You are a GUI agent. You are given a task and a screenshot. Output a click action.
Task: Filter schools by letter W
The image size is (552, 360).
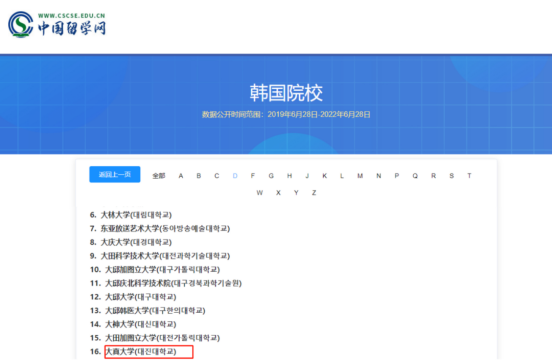pos(260,193)
